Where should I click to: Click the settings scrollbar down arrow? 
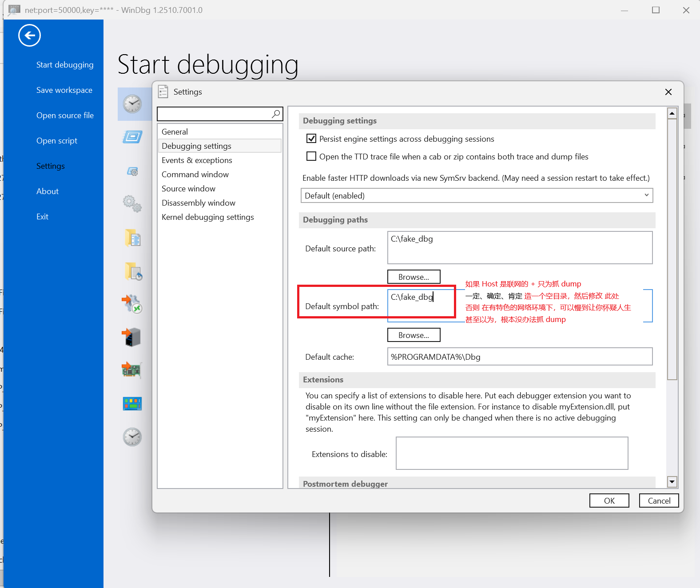coord(672,481)
